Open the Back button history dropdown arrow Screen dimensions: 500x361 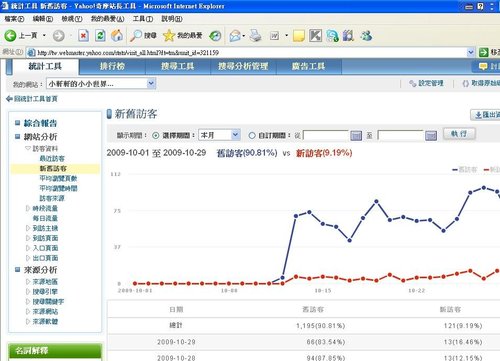[x=44, y=36]
